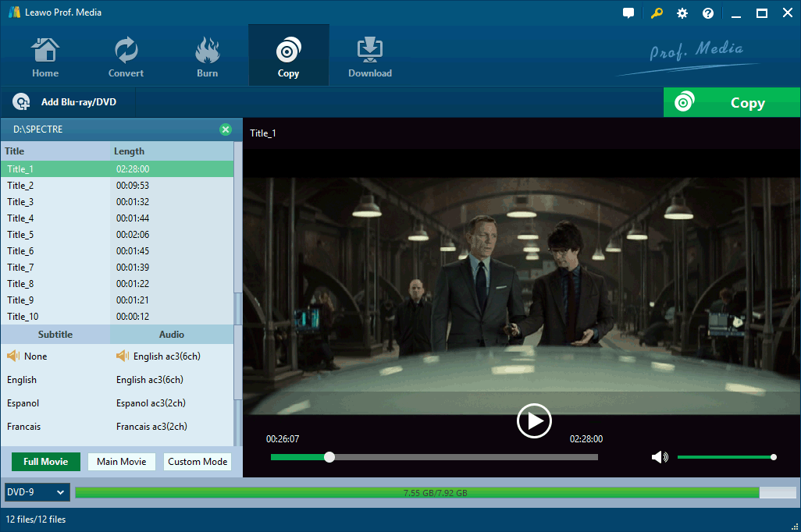This screenshot has width=801, height=532.
Task: Pick Title_6 in the list
Action: coord(117,250)
